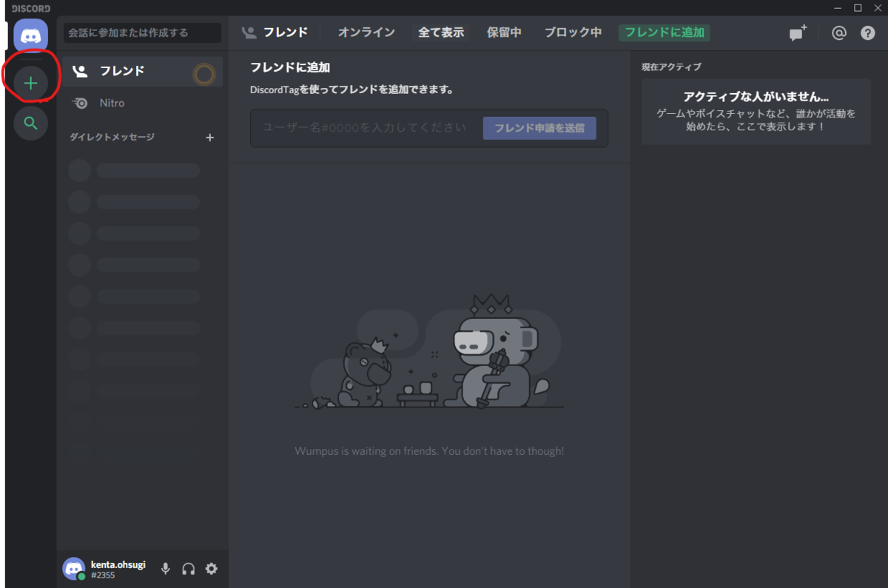This screenshot has width=888, height=588.
Task: Open the help question mark icon
Action: coord(868,33)
